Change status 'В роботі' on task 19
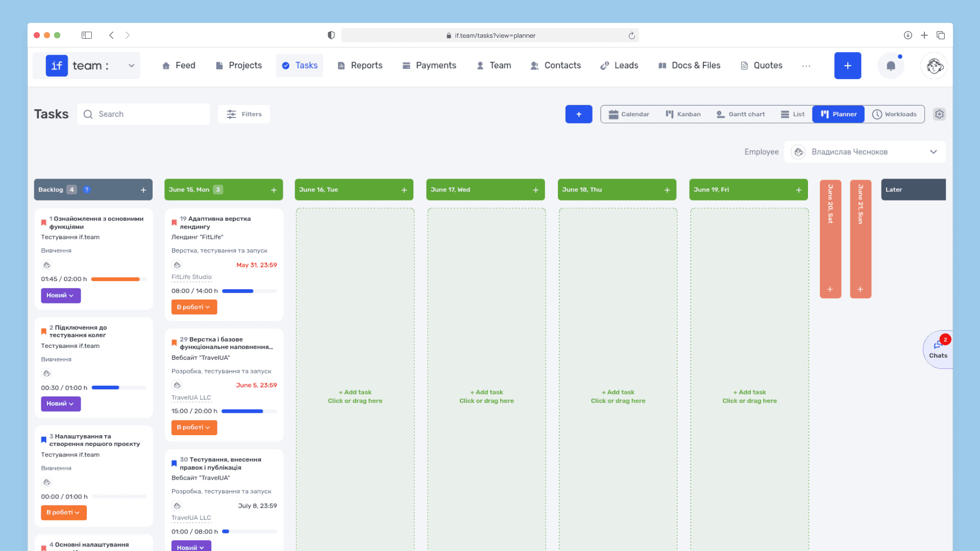 coord(194,307)
